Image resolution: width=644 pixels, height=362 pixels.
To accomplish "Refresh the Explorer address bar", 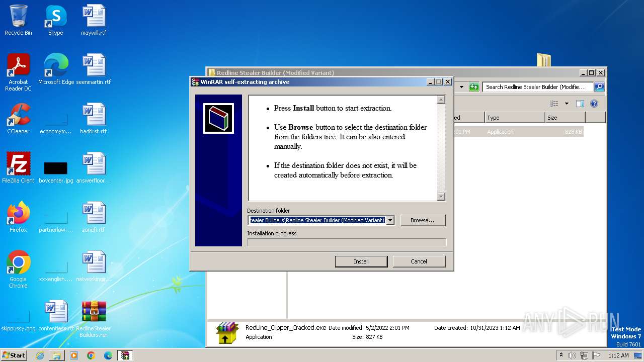I will [473, 87].
